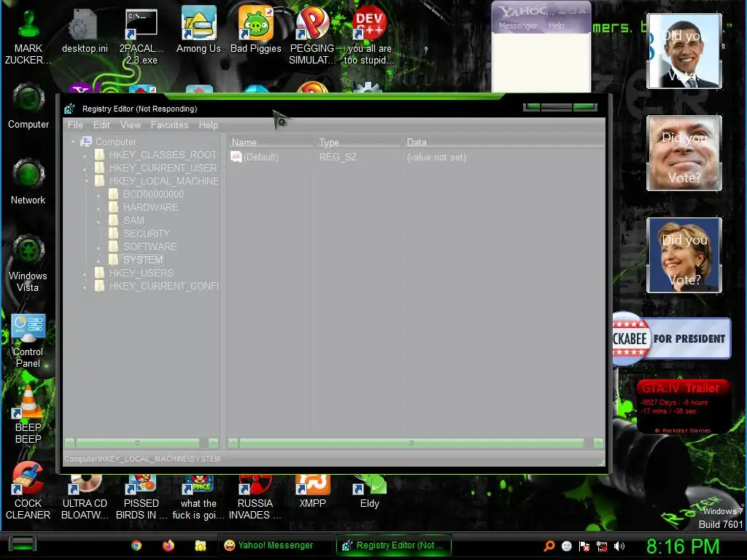Image resolution: width=747 pixels, height=560 pixels.
Task: Collapse the HKEY_LOCAL_MACHINE node
Action: pyautogui.click(x=86, y=181)
